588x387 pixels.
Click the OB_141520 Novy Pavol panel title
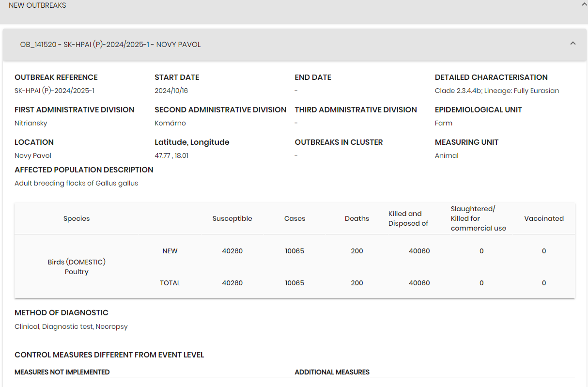110,45
